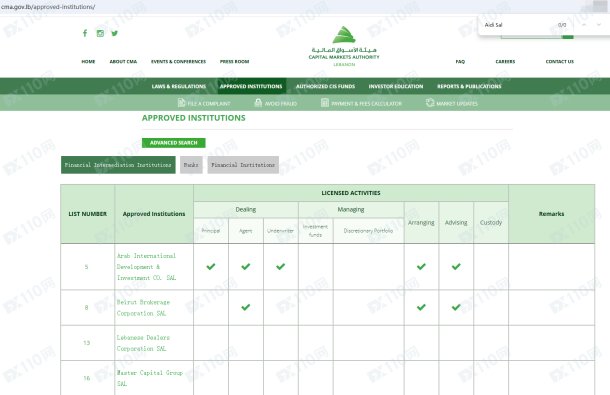Click the Discretionary Portfolio column header

pos(368,231)
